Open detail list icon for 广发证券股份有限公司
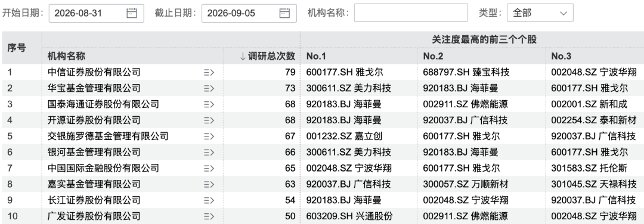Image resolution: width=644 pixels, height=224 pixels. click(209, 217)
